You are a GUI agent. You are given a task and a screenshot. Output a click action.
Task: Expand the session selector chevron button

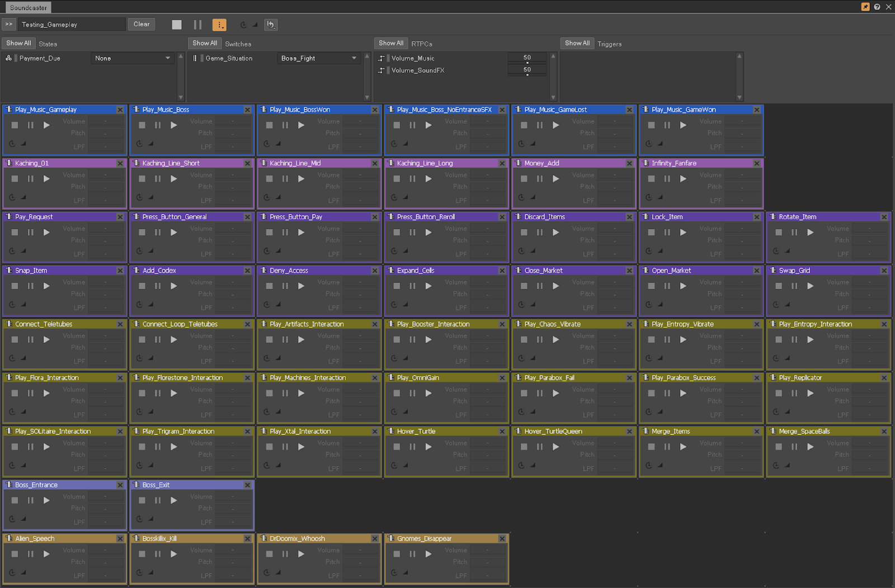[x=9, y=25]
